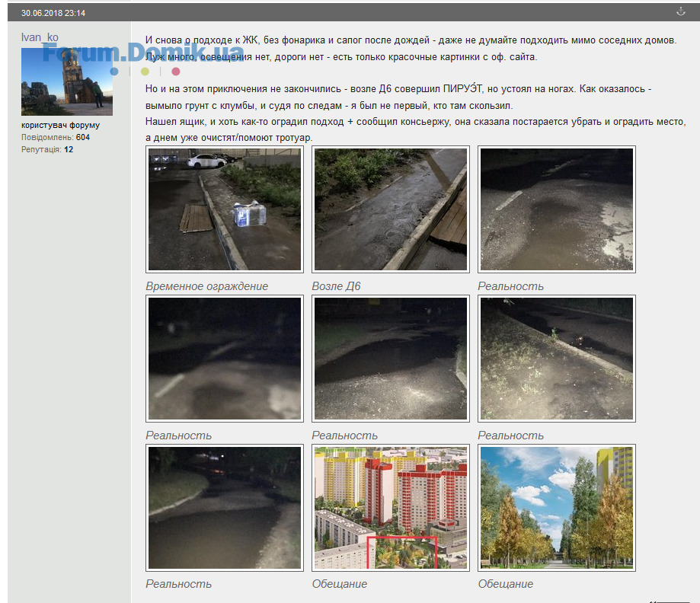This screenshot has height=603, width=700.
Task: Open third-row dark path thumbnail
Action: coord(225,508)
